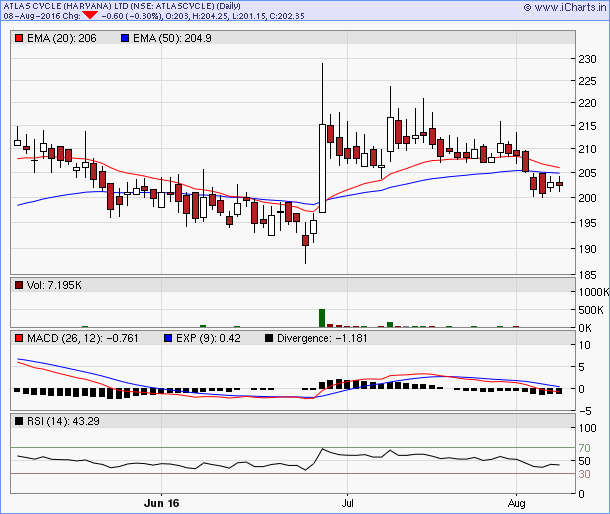Viewport: 610px width, 514px height.
Task: Click the EMA (50): 204.9 label
Action: point(172,38)
